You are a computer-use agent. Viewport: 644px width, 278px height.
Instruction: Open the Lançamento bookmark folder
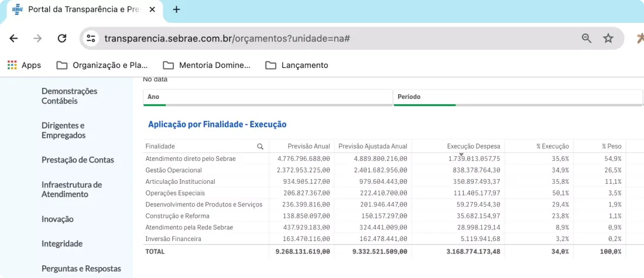(x=297, y=65)
